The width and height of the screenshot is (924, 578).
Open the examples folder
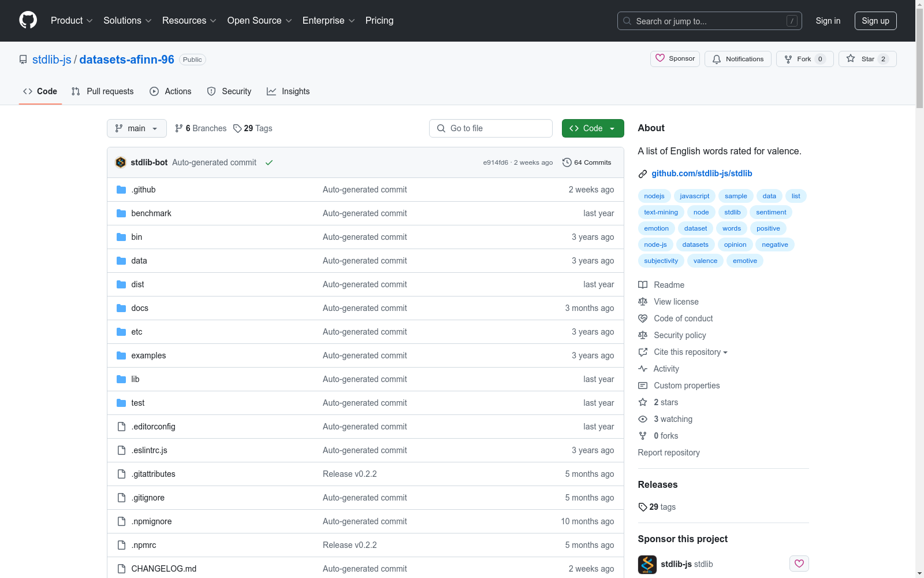coord(148,355)
